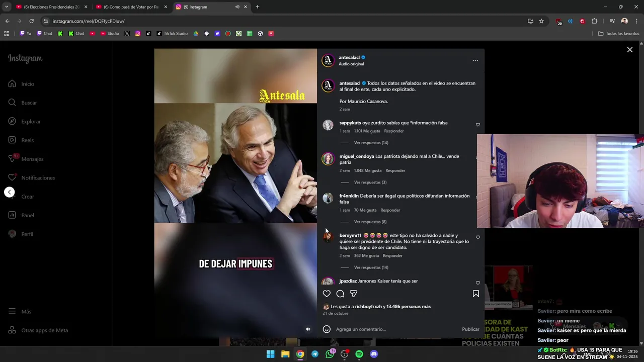This screenshot has width=644, height=362.
Task: Go back to the previous page
Action: click(x=7, y=21)
